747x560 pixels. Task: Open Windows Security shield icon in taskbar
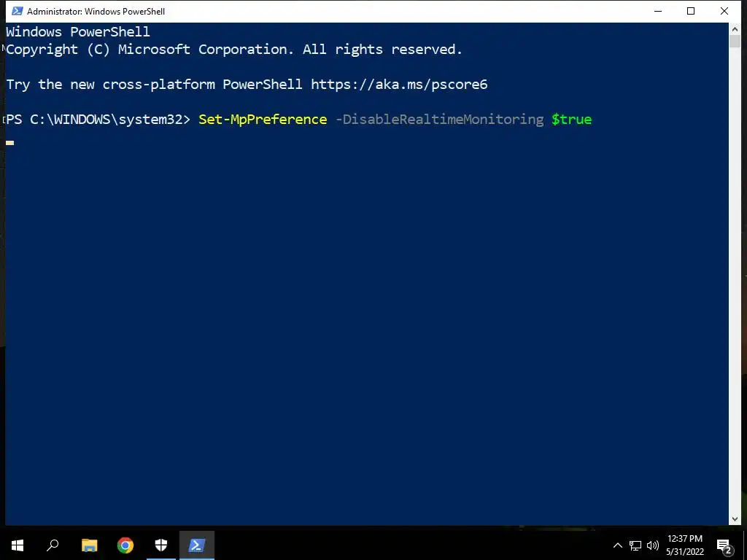pos(161,545)
